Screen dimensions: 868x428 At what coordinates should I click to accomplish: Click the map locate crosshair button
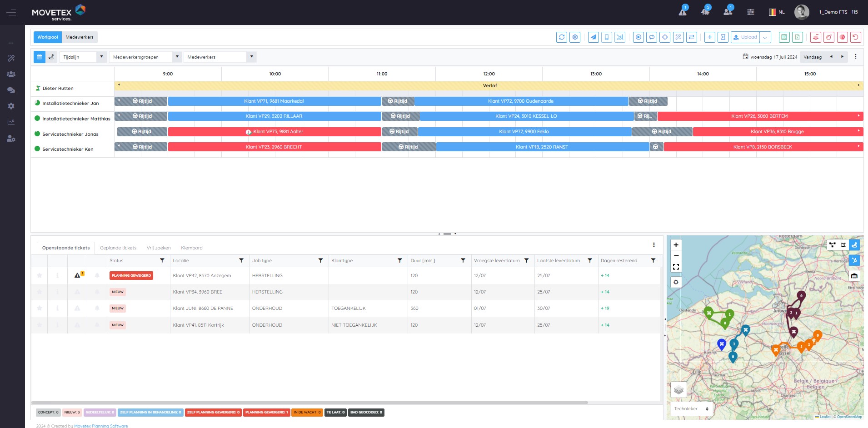tap(676, 282)
